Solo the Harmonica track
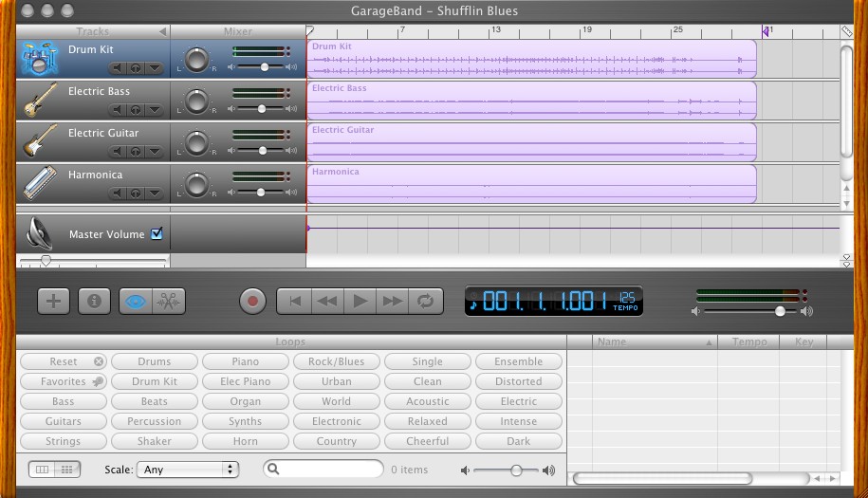Screen dimensions: 868x498 coord(136,194)
